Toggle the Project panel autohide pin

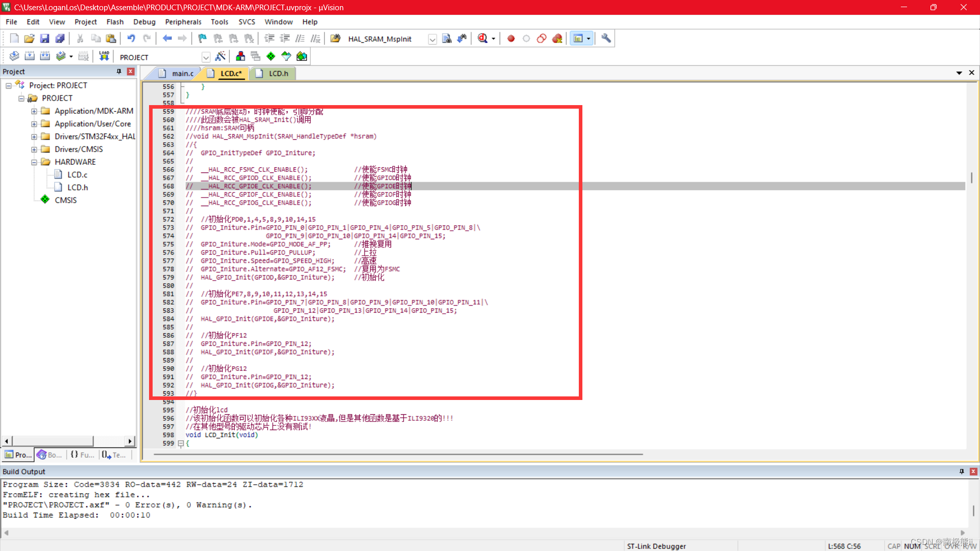point(119,71)
